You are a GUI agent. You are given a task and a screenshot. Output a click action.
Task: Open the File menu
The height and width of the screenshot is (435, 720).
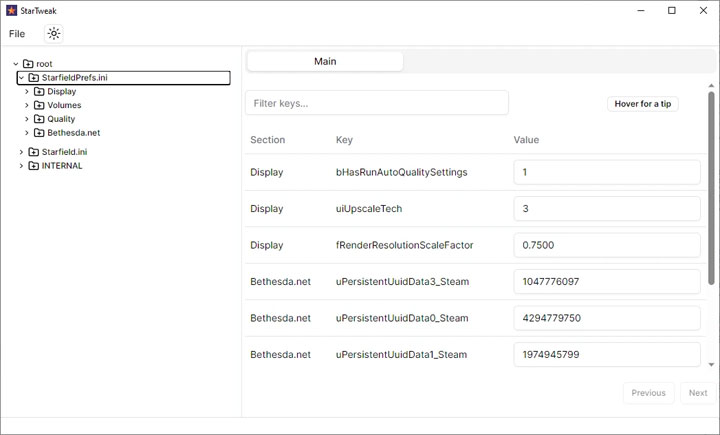click(x=17, y=33)
